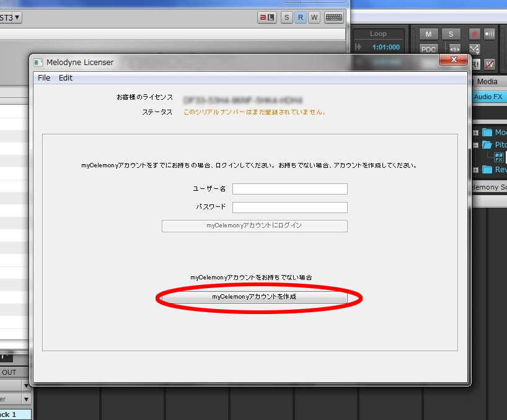Click the OUT label in track strip
Screen dimensions: 507x420
tap(9, 372)
